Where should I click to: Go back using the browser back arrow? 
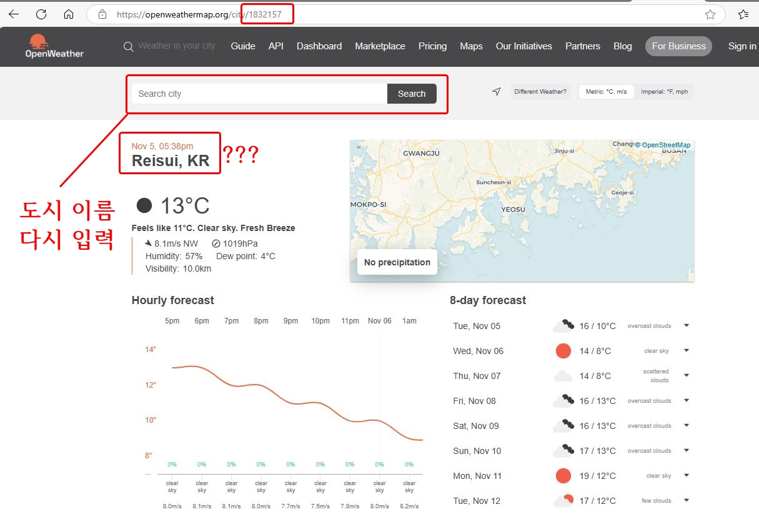pos(14,14)
